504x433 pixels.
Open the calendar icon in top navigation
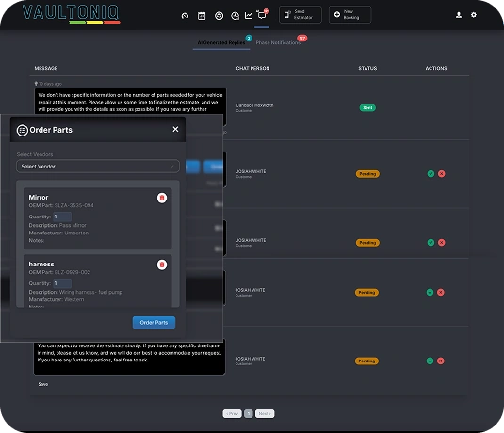(x=202, y=15)
